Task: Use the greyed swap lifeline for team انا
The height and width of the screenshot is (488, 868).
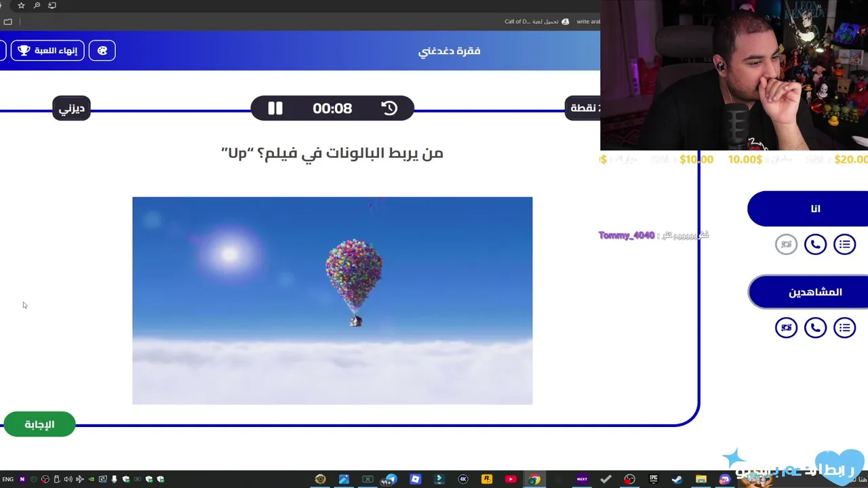Action: (x=786, y=244)
